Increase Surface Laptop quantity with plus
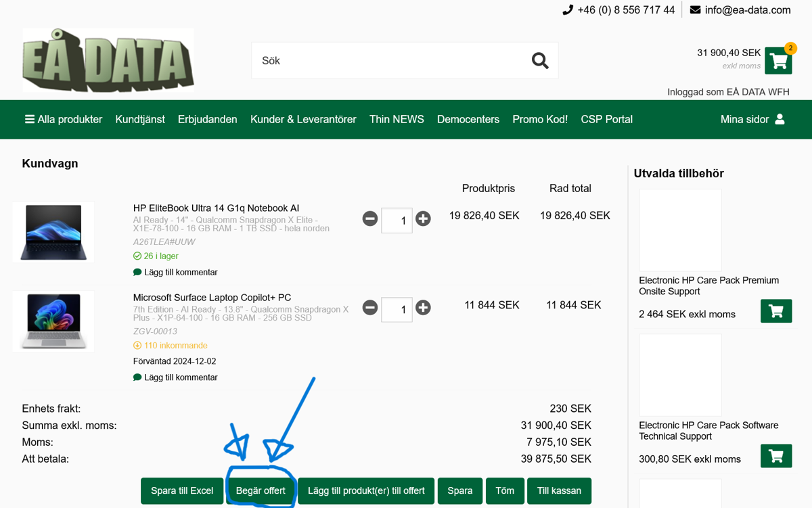Screen dimensions: 812x508 tap(423, 308)
